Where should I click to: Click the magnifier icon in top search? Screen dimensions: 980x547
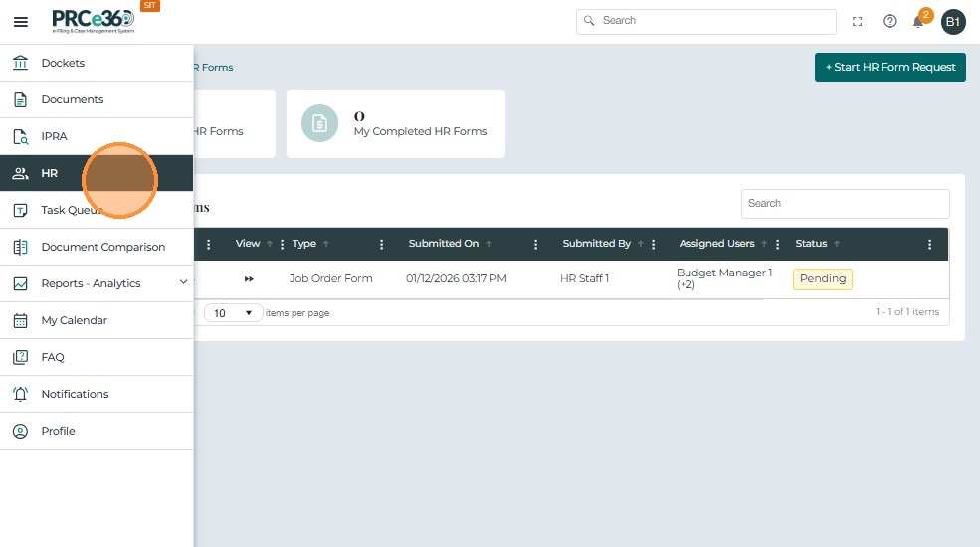click(589, 21)
